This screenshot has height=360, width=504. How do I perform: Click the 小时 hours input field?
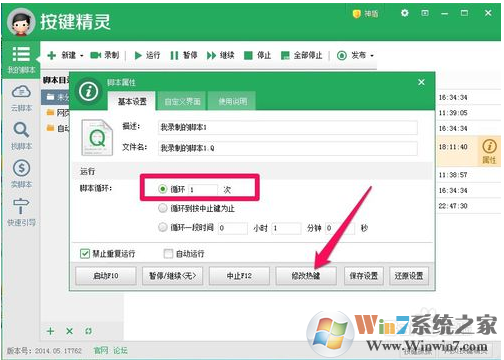tap(233, 228)
